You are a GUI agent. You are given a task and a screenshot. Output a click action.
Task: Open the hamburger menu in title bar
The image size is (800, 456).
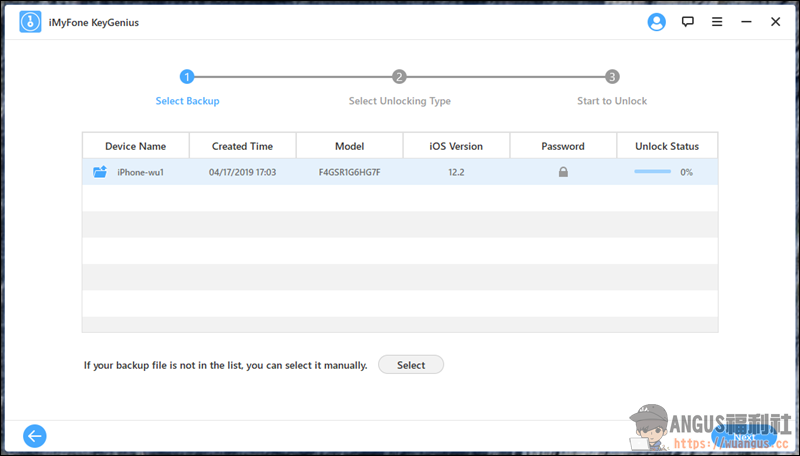(x=717, y=21)
